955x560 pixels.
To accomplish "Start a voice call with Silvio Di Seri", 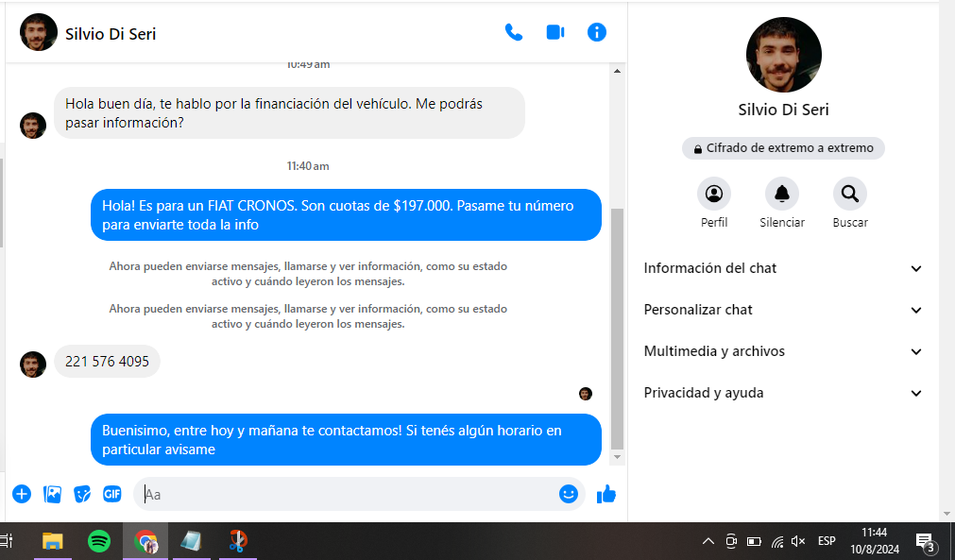I will coord(514,32).
